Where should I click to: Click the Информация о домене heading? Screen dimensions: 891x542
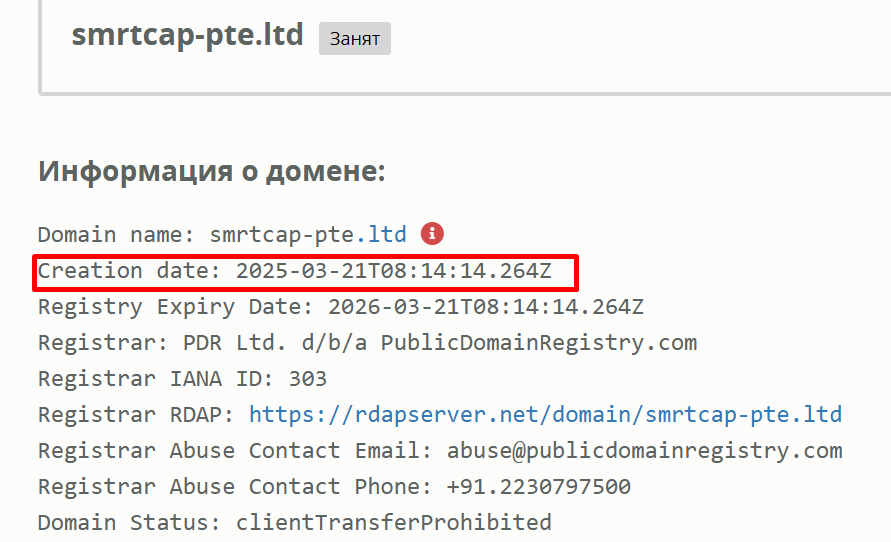[x=212, y=170]
